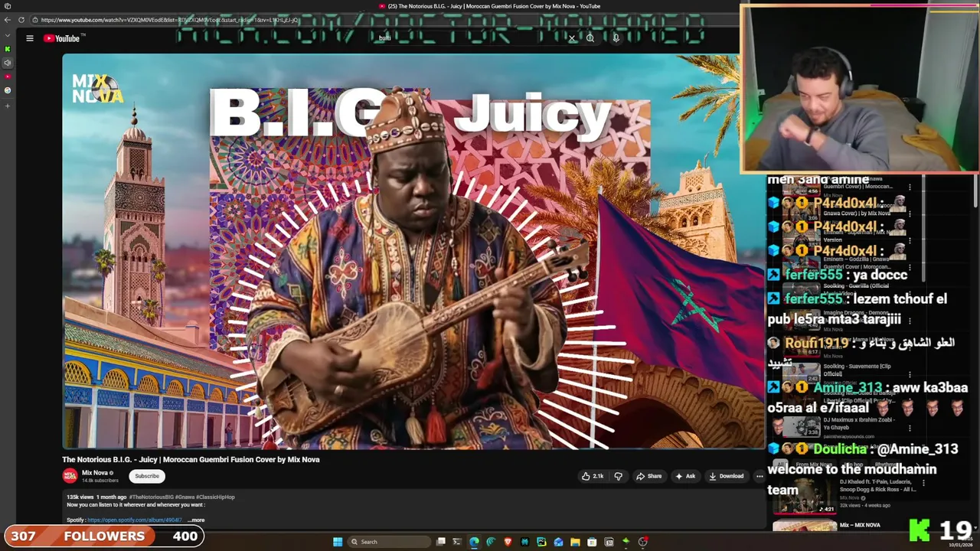Open Windows Start menu

pyautogui.click(x=338, y=542)
